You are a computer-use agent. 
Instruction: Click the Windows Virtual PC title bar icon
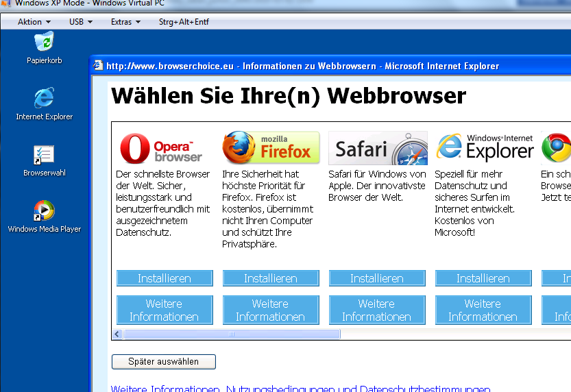tap(5, 3)
